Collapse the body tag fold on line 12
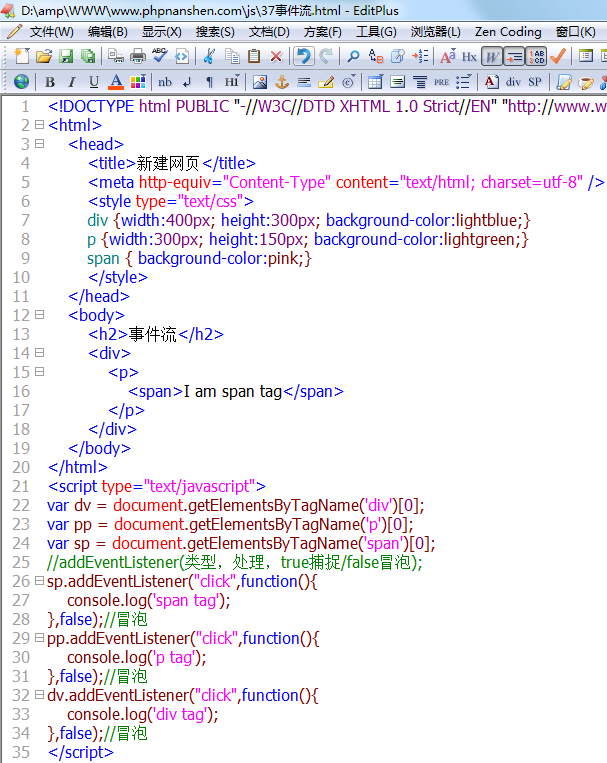 40,314
